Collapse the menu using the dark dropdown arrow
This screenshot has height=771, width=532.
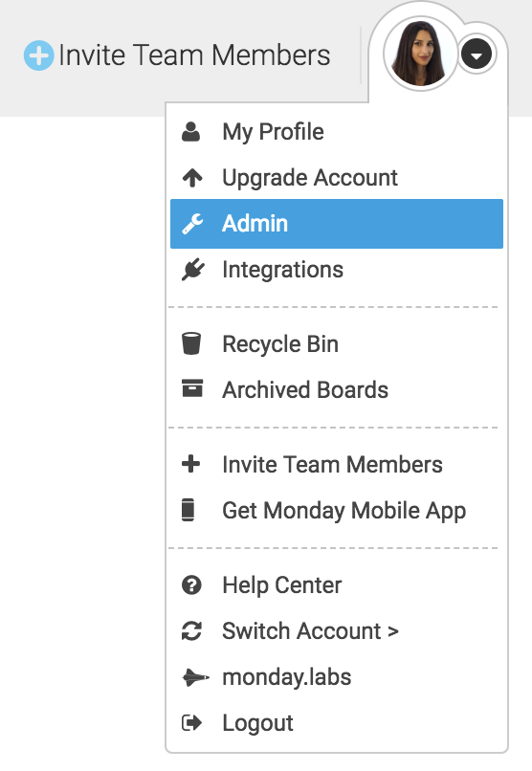pos(476,55)
